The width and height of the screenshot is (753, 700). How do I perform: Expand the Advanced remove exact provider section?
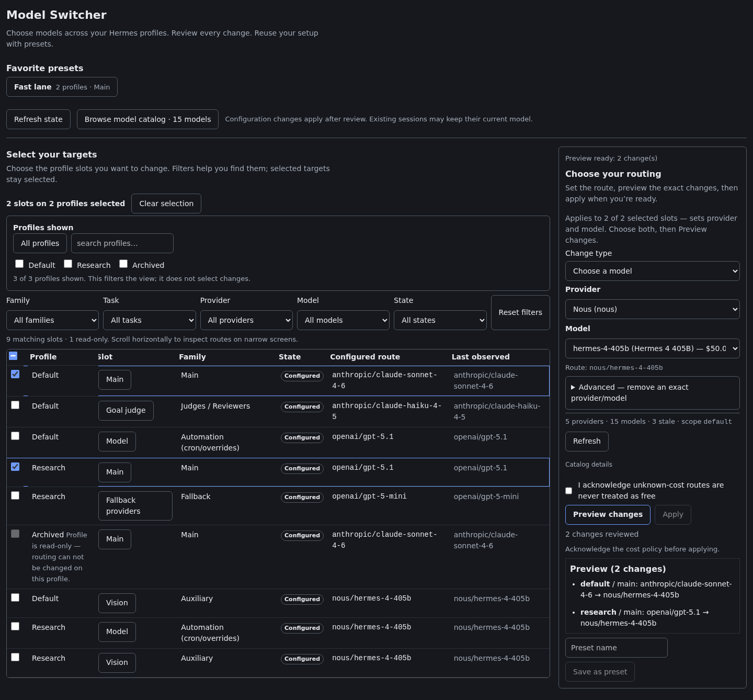(x=653, y=392)
